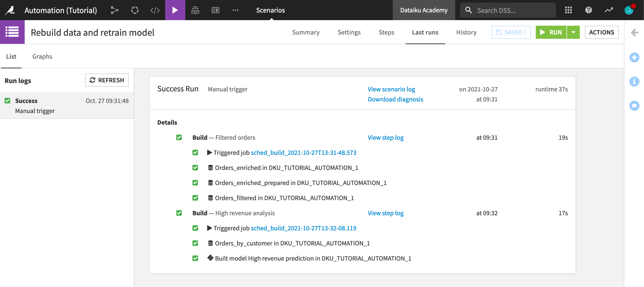The height and width of the screenshot is (287, 644).
Task: Click the Dataiku bird logo
Action: coord(10,10)
